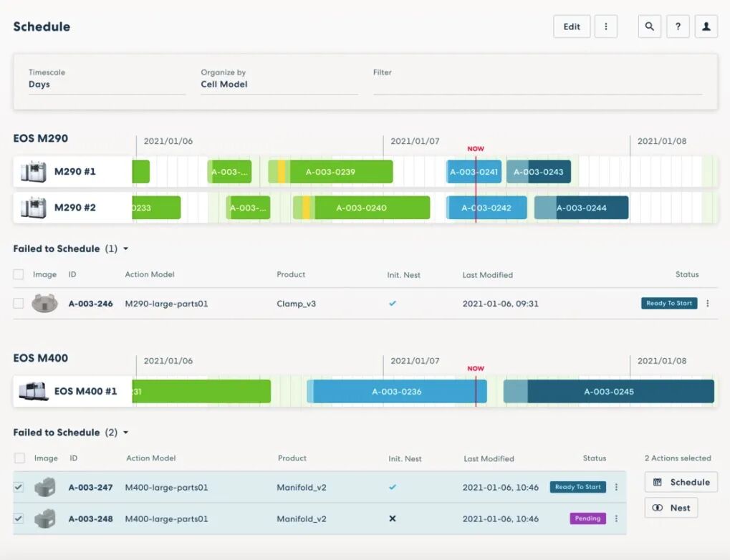Select job bar A-003-0242
This screenshot has height=560, width=730.
point(486,208)
